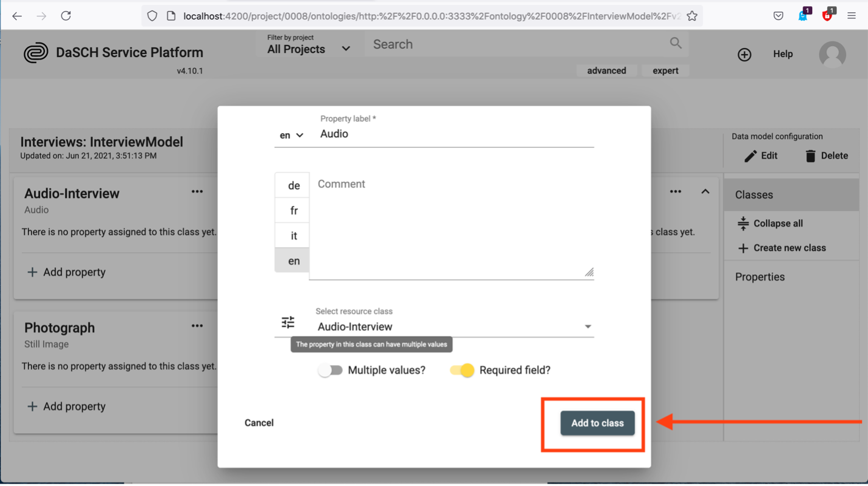868x486 pixels.
Task: Click the search magnifier icon
Action: [x=675, y=43]
